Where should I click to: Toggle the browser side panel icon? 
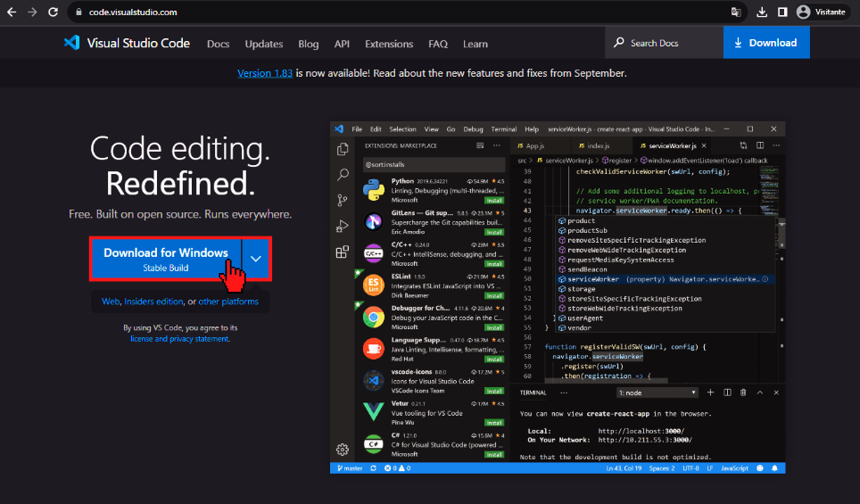[x=782, y=12]
